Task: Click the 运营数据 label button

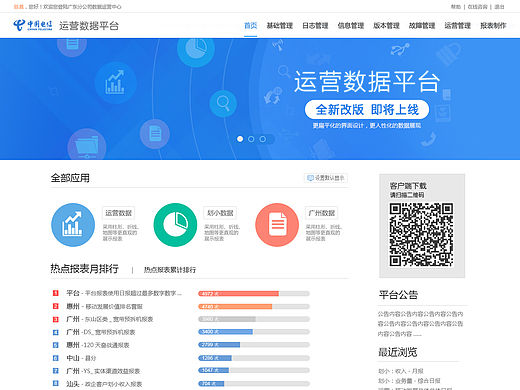Action: pos(118,213)
